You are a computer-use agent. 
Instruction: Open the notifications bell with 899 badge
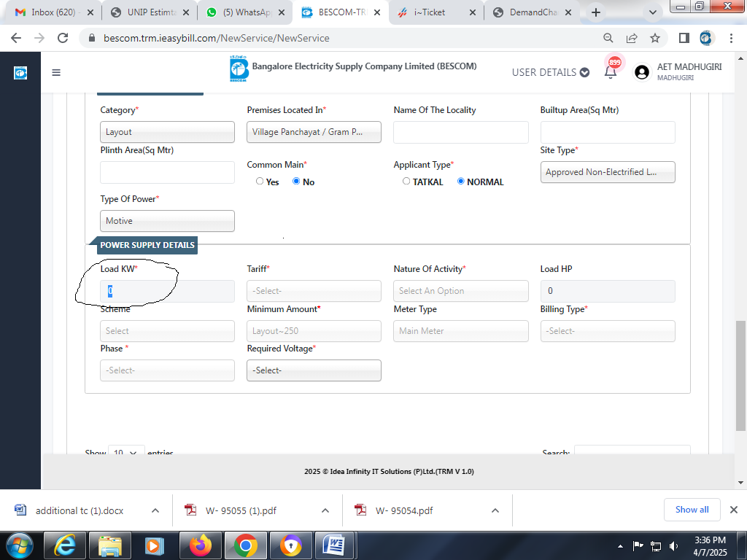pyautogui.click(x=611, y=71)
